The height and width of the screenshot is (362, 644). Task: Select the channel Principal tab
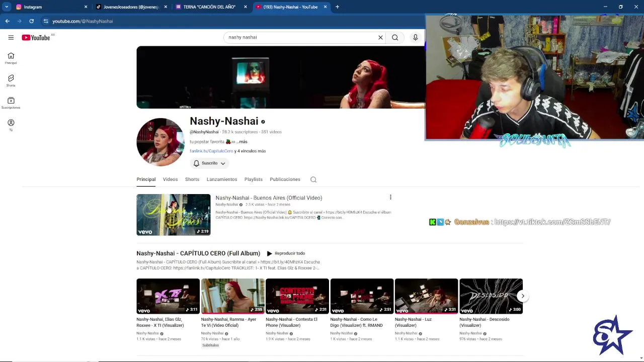[146, 179]
